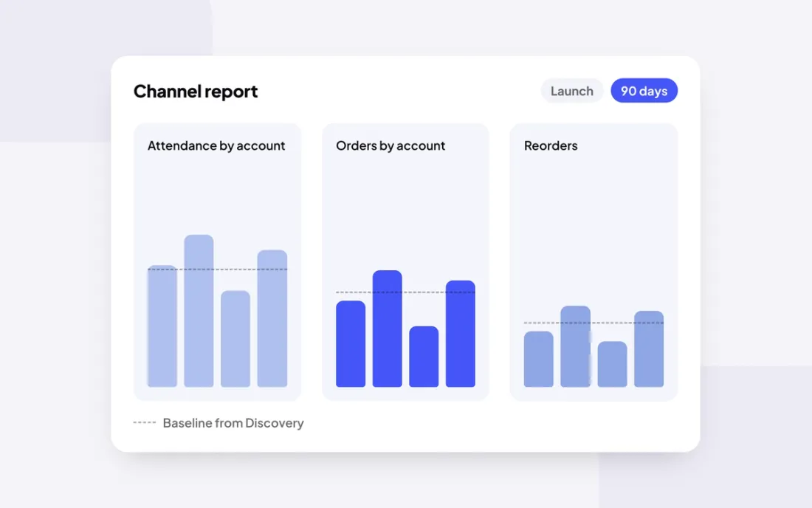Viewport: 812px width, 508px height.
Task: Select the last bar in Orders by account
Action: [461, 334]
